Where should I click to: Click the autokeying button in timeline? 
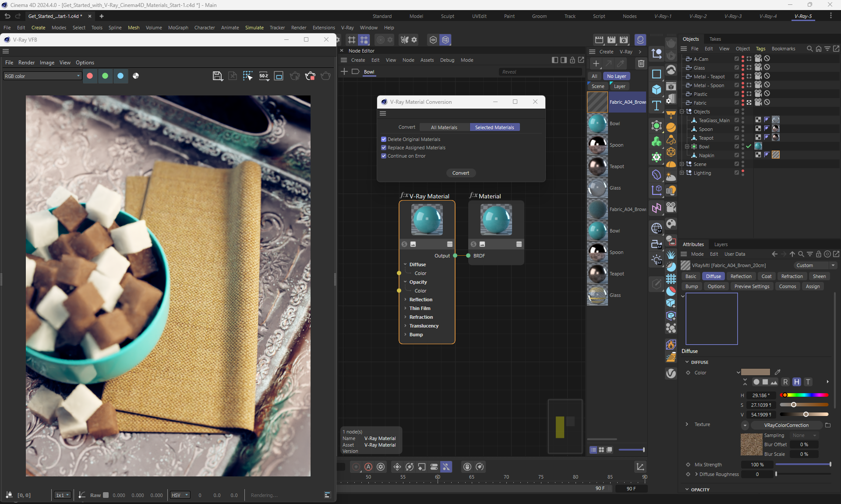tap(368, 467)
